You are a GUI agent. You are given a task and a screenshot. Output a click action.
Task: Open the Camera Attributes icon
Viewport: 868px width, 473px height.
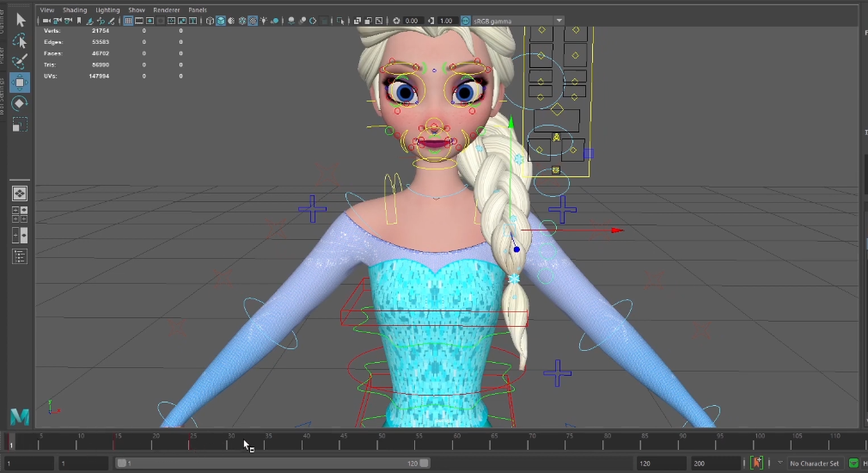[68, 21]
